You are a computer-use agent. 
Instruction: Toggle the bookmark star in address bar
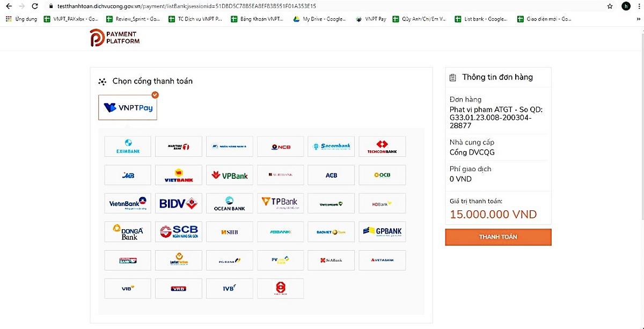610,6
